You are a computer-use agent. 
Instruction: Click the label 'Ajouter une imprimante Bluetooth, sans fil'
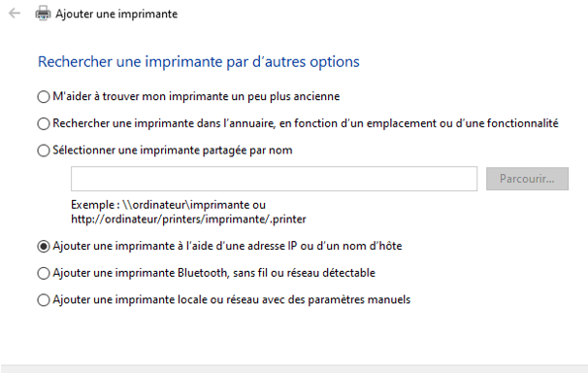click(x=160, y=273)
